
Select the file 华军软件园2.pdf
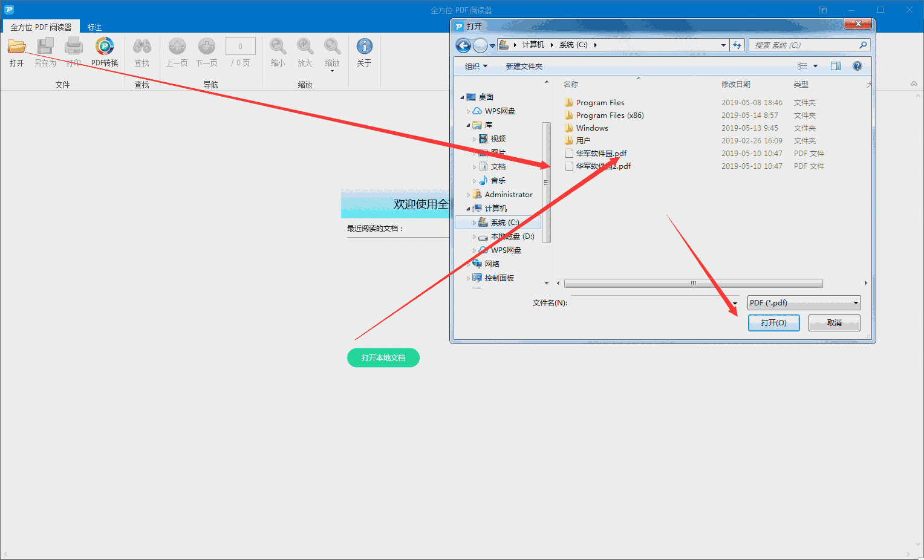pos(604,166)
